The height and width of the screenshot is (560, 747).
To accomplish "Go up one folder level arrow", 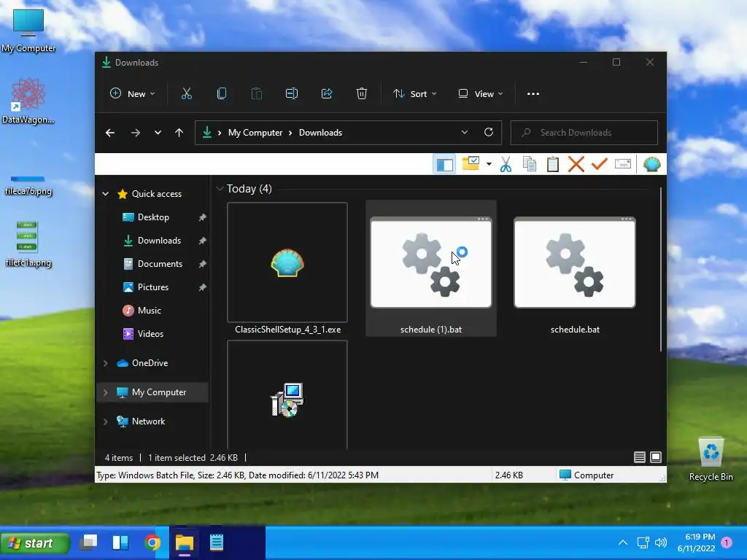I will tap(179, 133).
